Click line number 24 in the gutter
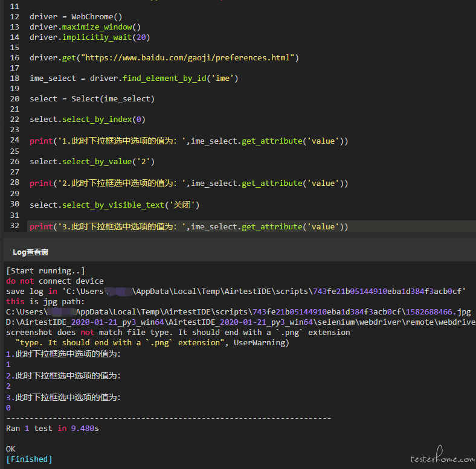This screenshot has height=469, width=476. [x=14, y=140]
